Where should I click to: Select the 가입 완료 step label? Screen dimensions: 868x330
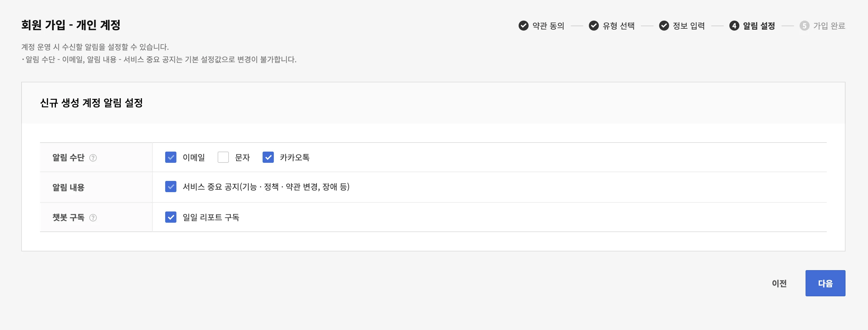[x=829, y=26]
